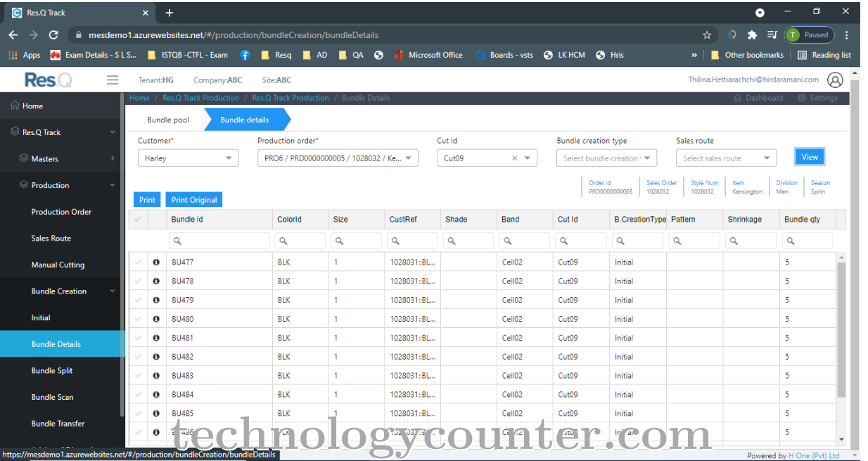Screen dimensions: 868x461
Task: Click the Print button
Action: tap(147, 200)
